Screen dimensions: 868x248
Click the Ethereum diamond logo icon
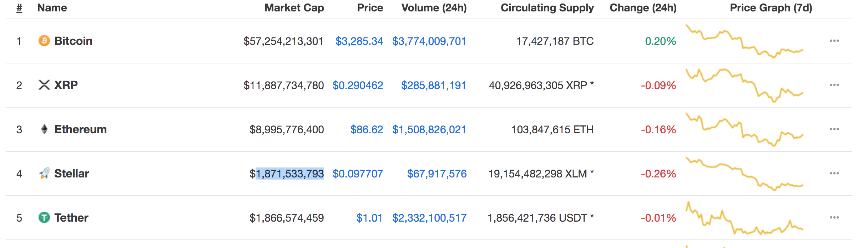44,129
